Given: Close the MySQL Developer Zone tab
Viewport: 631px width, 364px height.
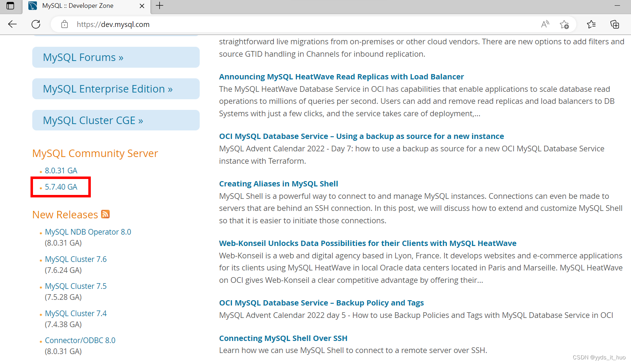Looking at the screenshot, I should coord(142,6).
